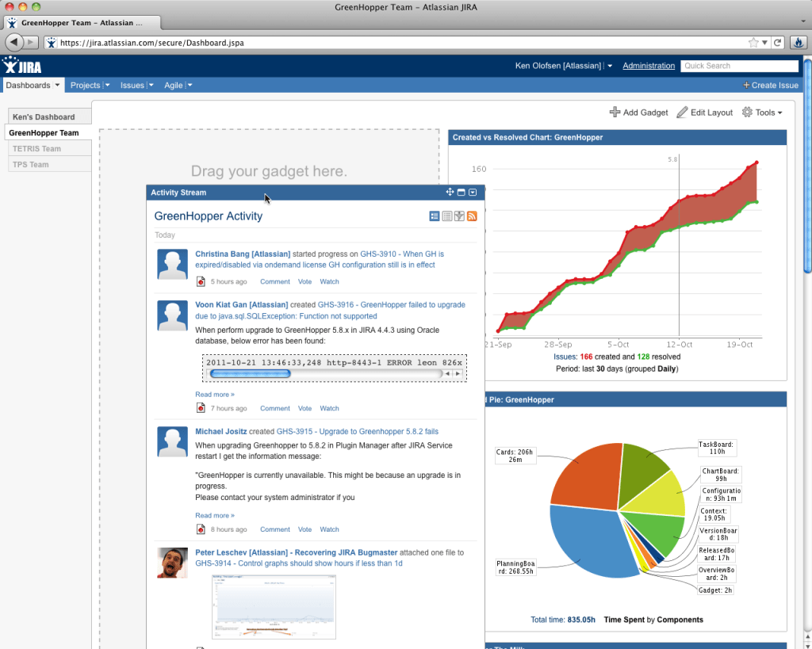Click the JIRA logo in the header

tap(21, 66)
